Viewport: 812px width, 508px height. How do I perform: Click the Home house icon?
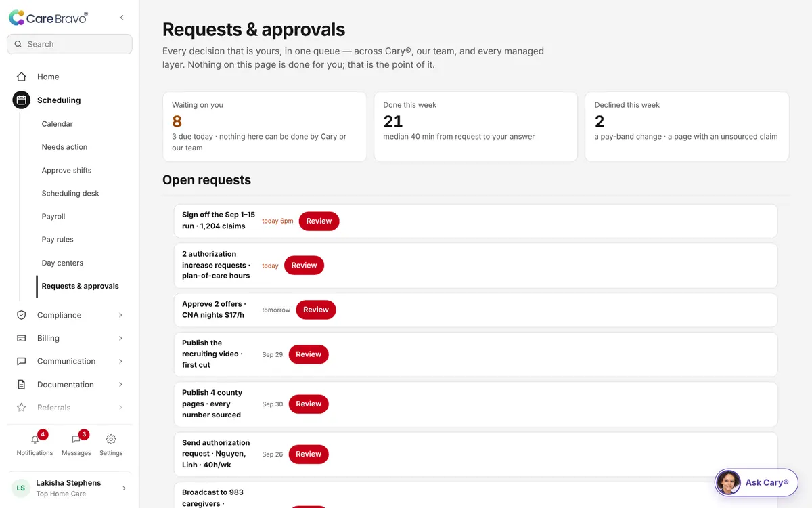point(22,77)
